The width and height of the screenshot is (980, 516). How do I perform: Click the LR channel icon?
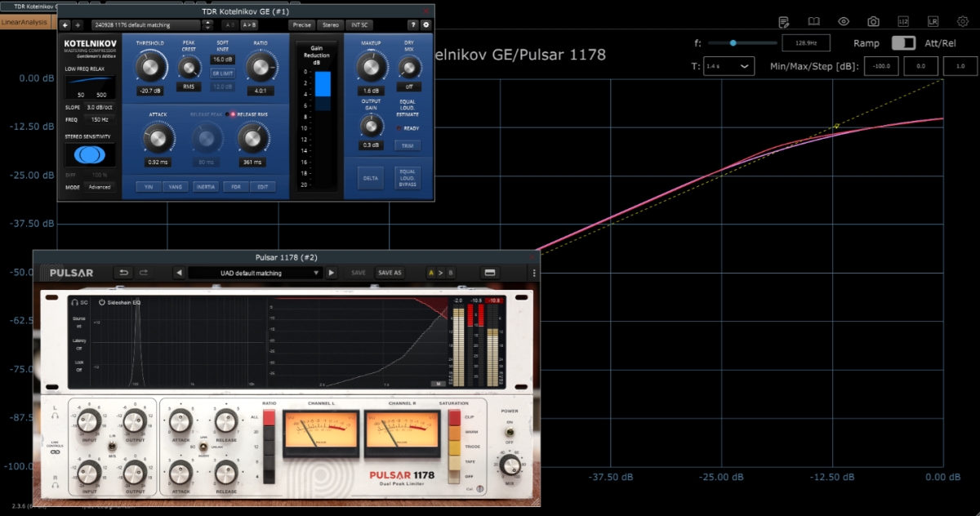point(933,21)
